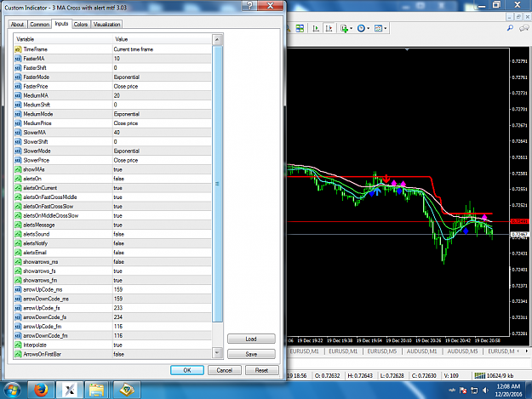Screen dimensions: 532x399
Task: Click the dialog help question mark button
Action: (249, 6)
